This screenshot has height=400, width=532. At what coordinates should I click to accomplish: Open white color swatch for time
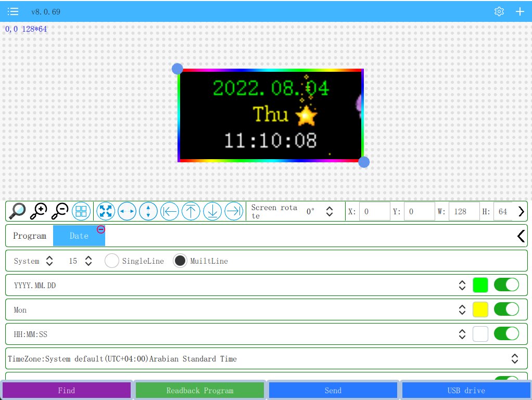(x=480, y=334)
